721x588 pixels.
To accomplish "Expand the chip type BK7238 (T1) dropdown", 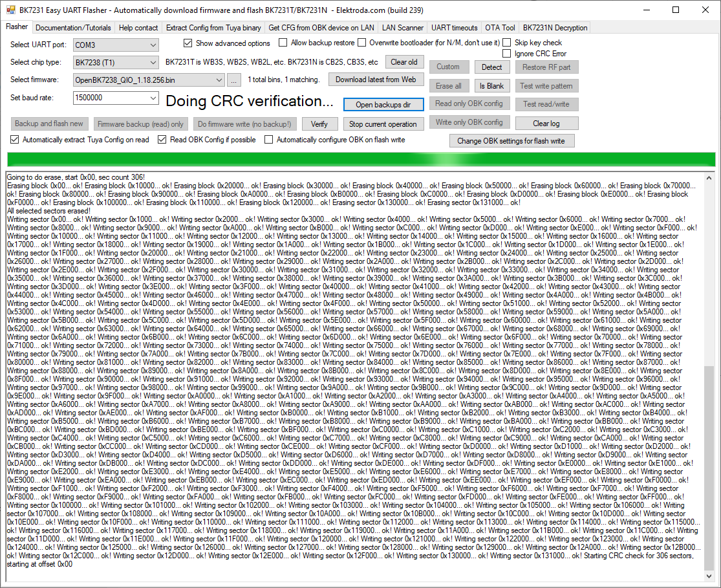I will pos(116,62).
